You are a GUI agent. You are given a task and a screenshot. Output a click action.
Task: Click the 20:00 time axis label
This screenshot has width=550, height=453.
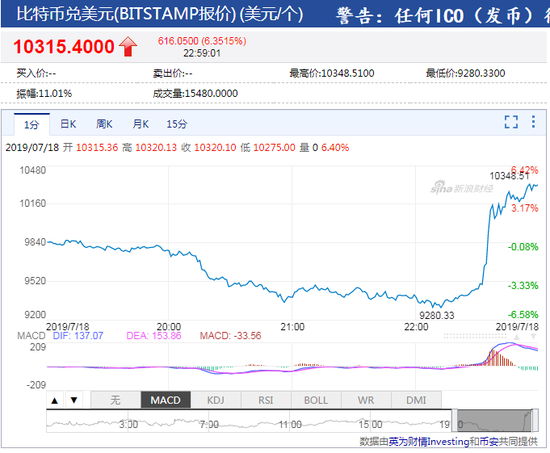(169, 327)
